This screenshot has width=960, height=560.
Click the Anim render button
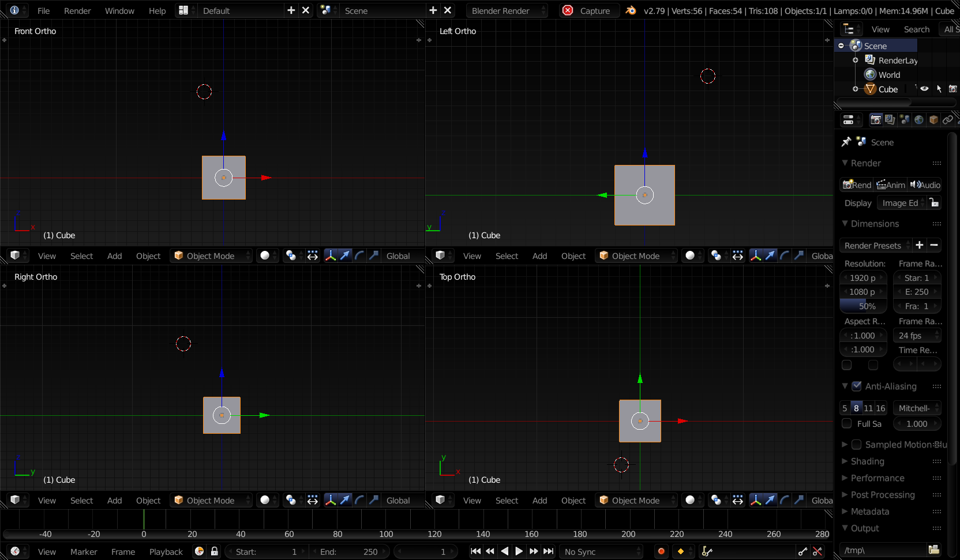[891, 185]
